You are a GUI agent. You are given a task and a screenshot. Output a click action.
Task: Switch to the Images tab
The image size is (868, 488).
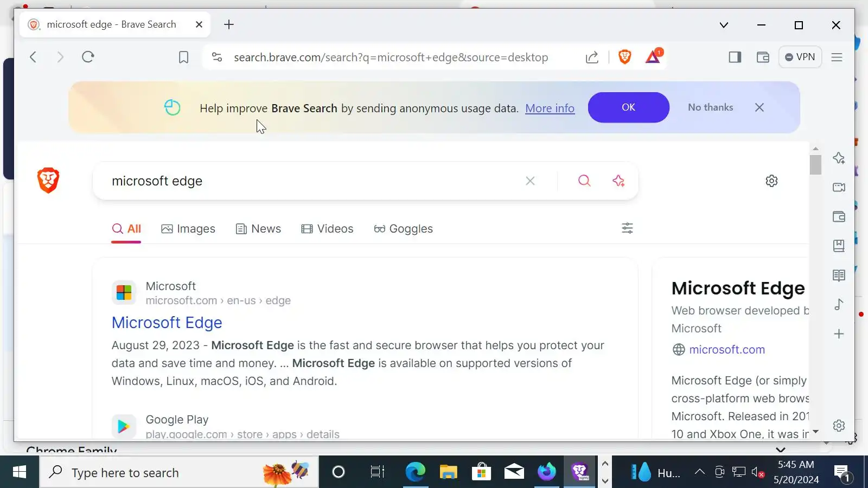coord(188,229)
